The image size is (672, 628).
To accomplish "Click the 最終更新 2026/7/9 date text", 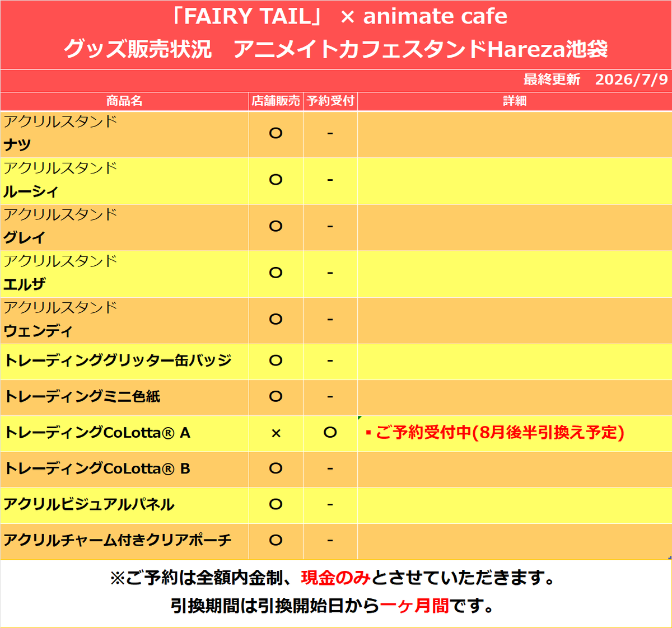I will [596, 79].
